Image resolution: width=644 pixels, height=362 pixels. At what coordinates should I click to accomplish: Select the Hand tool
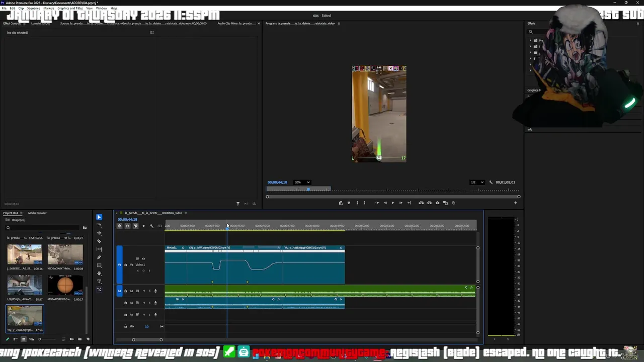(x=99, y=274)
